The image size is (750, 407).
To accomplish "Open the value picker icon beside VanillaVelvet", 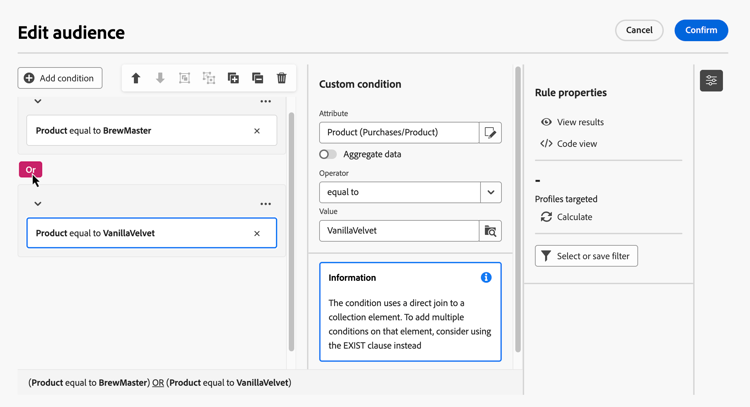I will pos(490,231).
